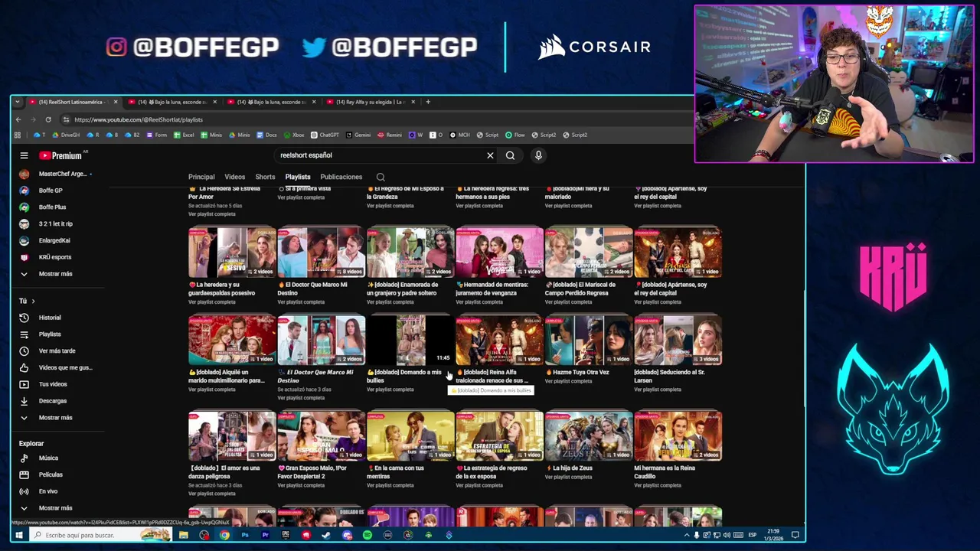Viewport: 980px width, 551px height.
Task: Open the KRÜ esports subscription
Action: click(x=54, y=257)
